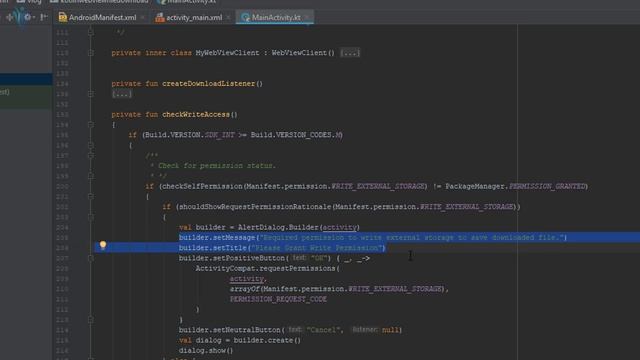Collapse the setPositiveButton lambda fold marker
The height and width of the screenshot is (360, 640).
(91, 258)
